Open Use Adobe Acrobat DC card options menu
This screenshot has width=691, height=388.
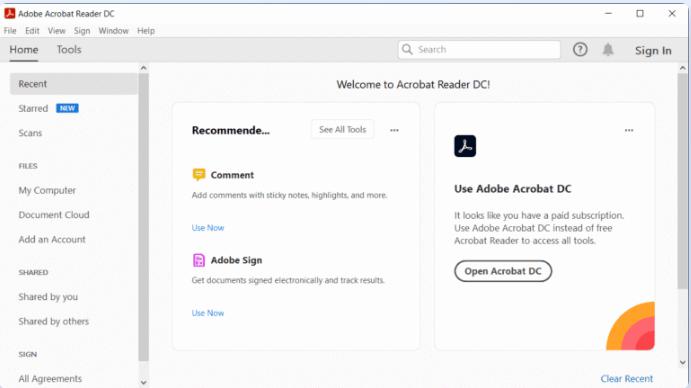pyautogui.click(x=629, y=130)
